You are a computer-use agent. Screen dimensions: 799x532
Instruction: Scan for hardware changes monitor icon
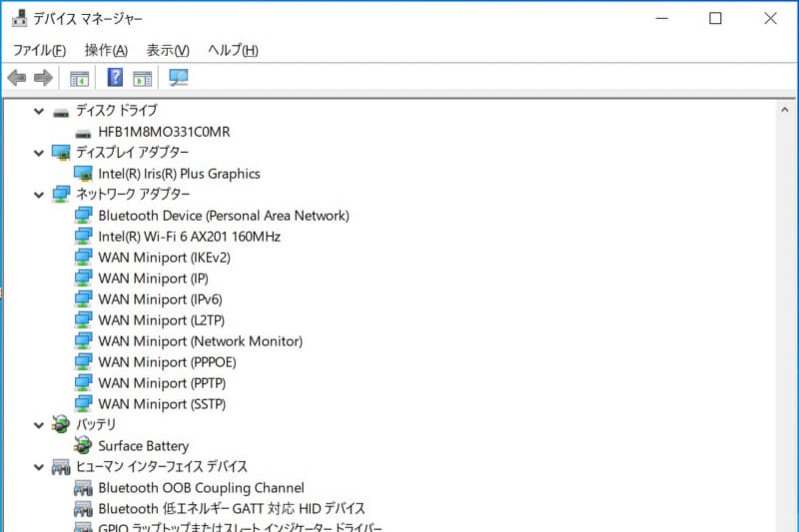pyautogui.click(x=179, y=78)
